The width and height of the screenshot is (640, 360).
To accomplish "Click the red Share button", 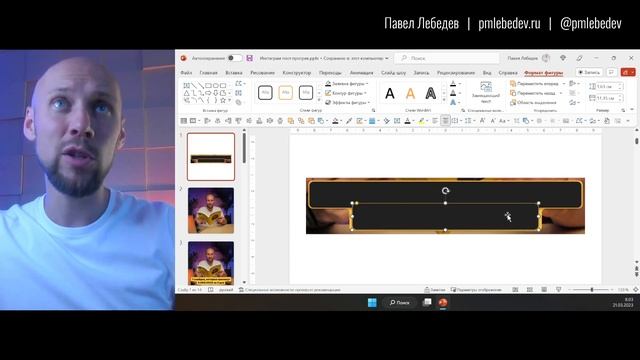I will [628, 72].
